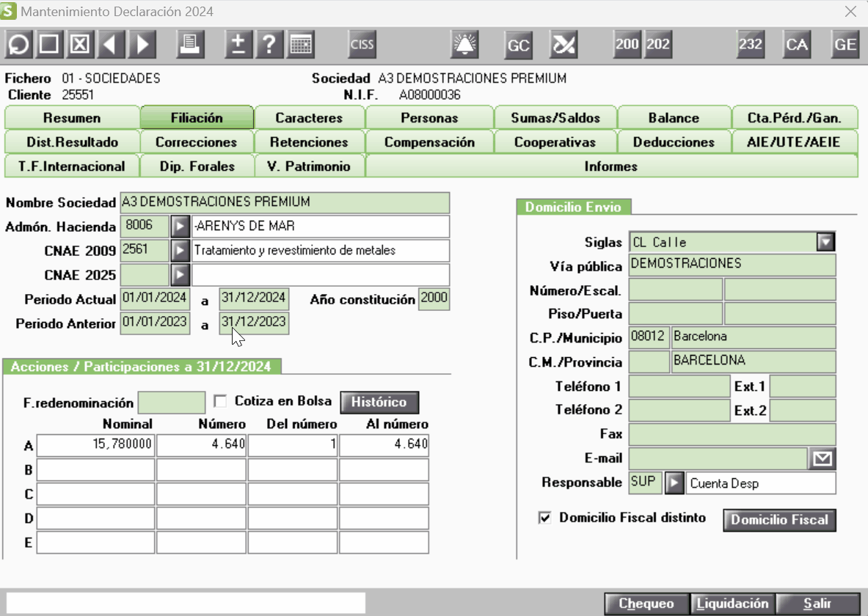The image size is (868, 616).
Task: Go to the next record arrow
Action: (142, 45)
